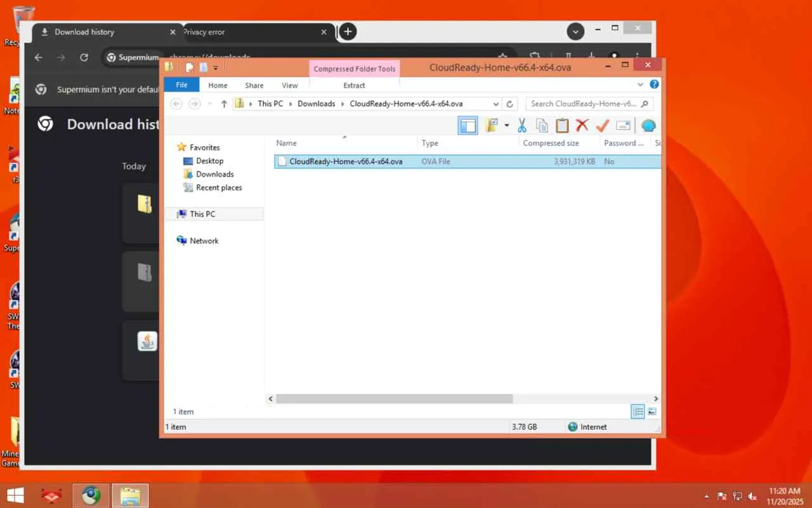Switch to the Home ribbon tab
The image size is (812, 508).
pos(218,85)
